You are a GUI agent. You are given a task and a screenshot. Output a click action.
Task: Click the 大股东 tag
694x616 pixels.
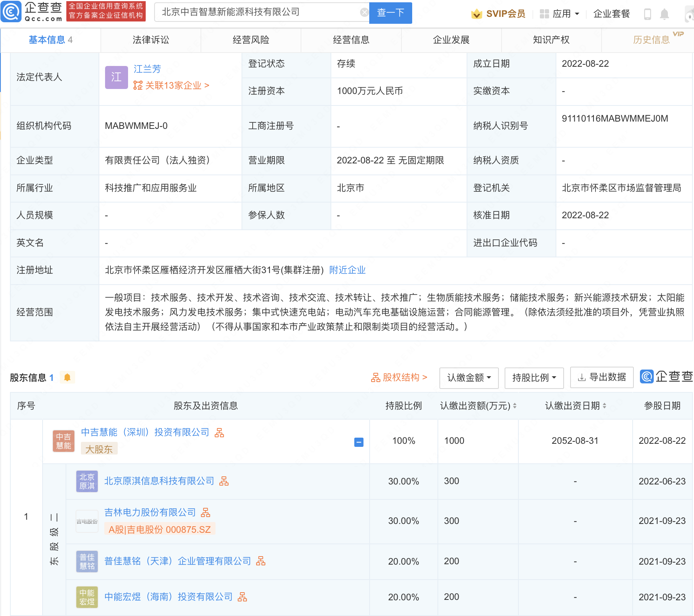pos(99,449)
